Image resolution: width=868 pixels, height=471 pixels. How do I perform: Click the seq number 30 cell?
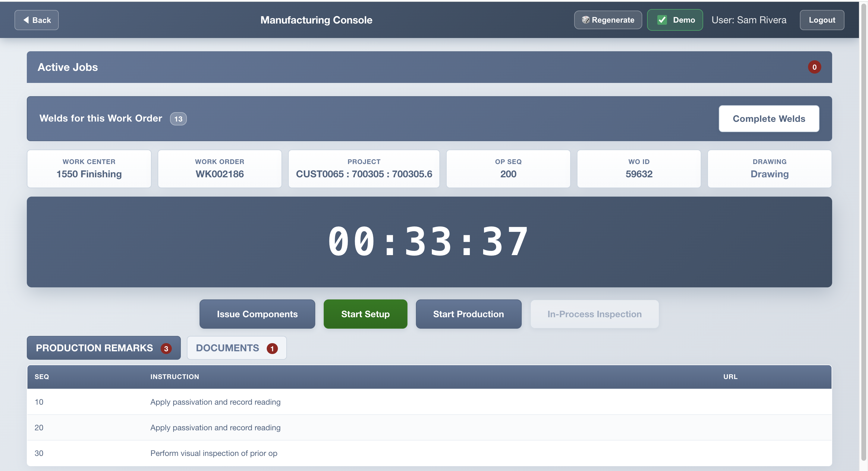pos(39,453)
